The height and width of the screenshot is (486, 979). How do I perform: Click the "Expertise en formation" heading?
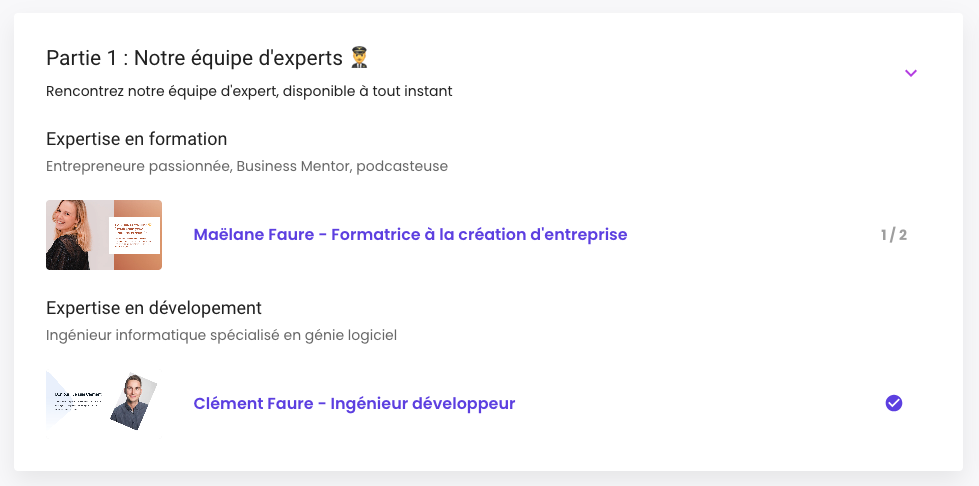(137, 139)
